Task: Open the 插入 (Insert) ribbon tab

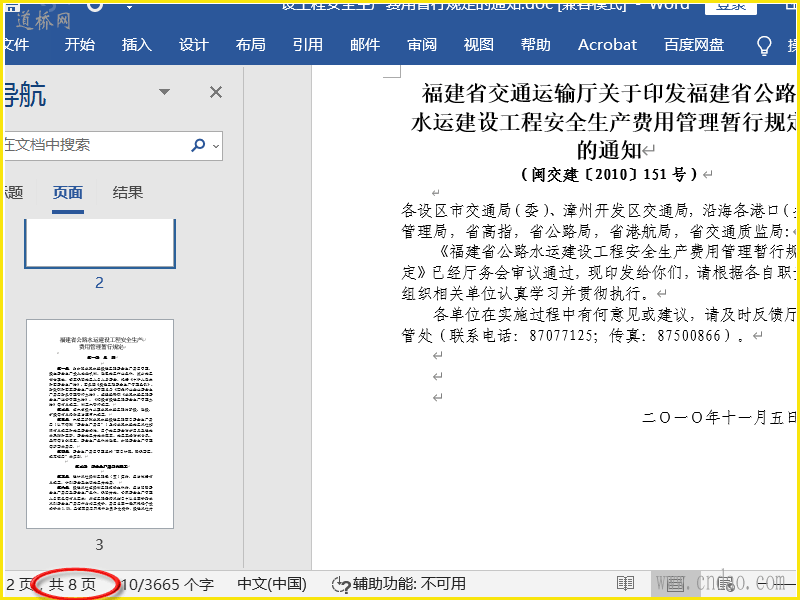Action: pyautogui.click(x=137, y=45)
